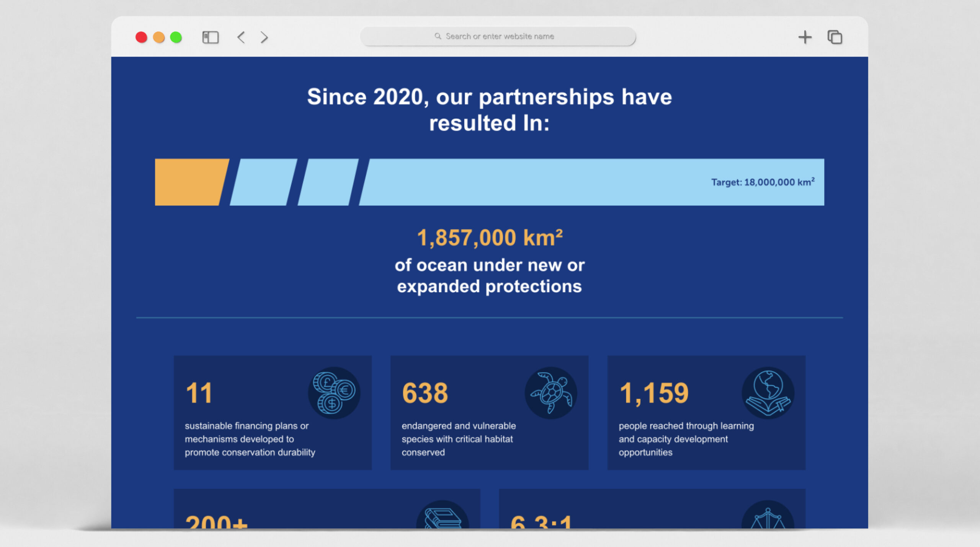The height and width of the screenshot is (547, 980).
Task: Open the browser sidebar panel icon
Action: coord(210,37)
